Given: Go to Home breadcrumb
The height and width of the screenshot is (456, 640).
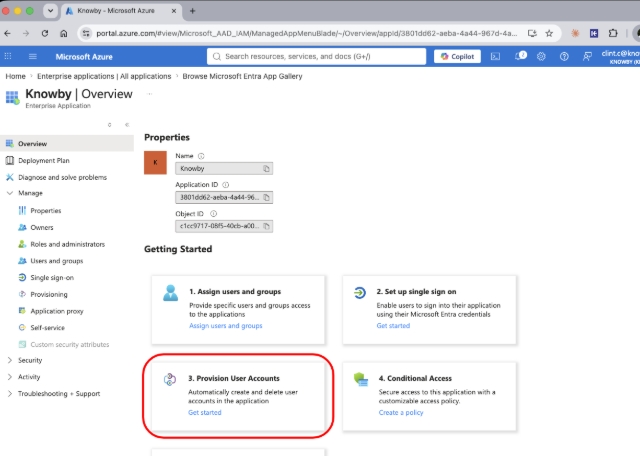Looking at the screenshot, I should pos(16,76).
